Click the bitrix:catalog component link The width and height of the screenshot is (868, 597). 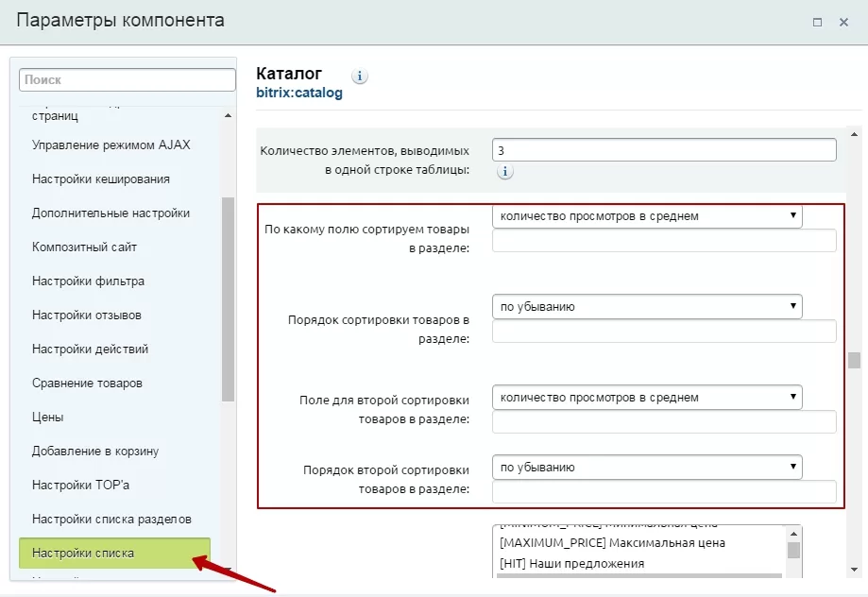coord(298,93)
